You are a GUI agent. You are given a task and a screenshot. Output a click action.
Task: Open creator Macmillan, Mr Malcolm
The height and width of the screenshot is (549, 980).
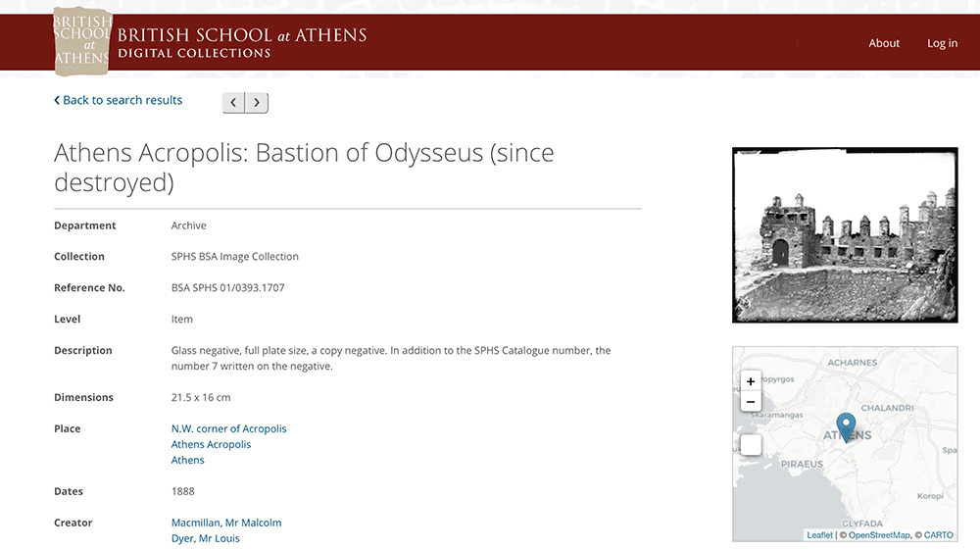(225, 523)
